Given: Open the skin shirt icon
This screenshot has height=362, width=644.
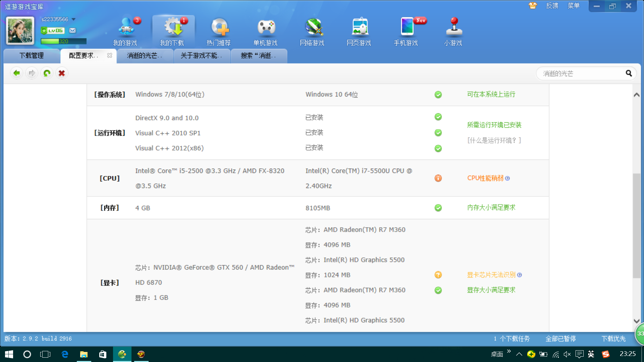Looking at the screenshot, I should point(533,6).
